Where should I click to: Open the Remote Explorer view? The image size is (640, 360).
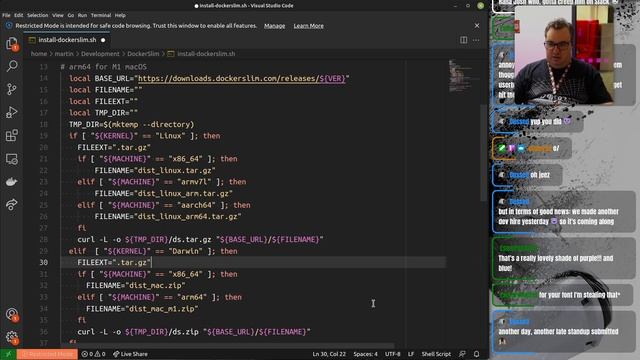point(11,159)
